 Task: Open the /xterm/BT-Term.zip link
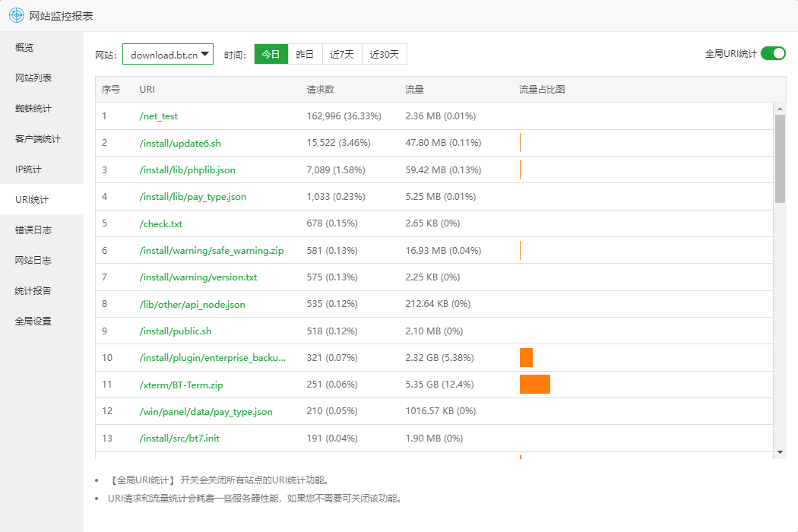coord(181,385)
